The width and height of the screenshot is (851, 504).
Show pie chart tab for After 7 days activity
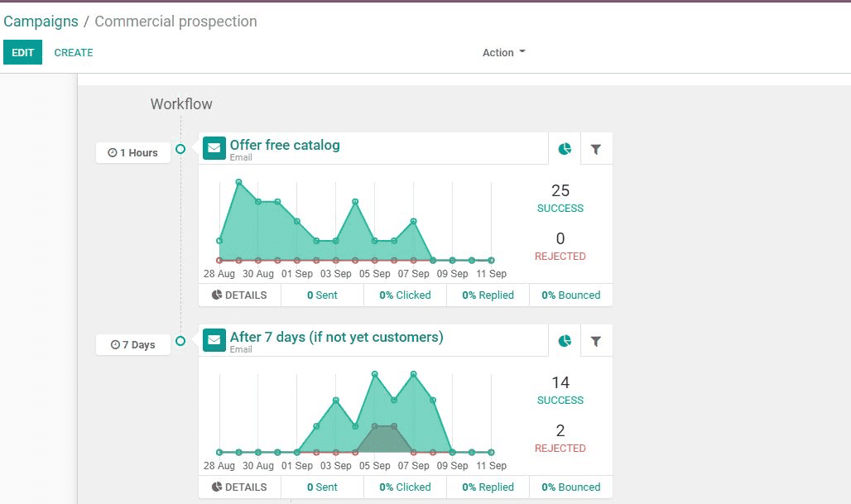point(565,341)
